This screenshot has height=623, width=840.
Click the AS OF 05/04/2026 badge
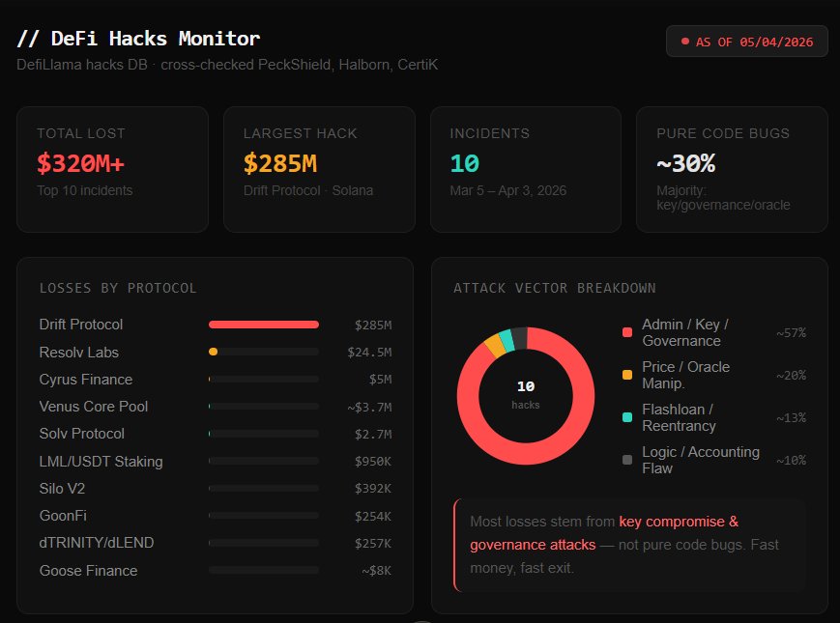pyautogui.click(x=746, y=42)
